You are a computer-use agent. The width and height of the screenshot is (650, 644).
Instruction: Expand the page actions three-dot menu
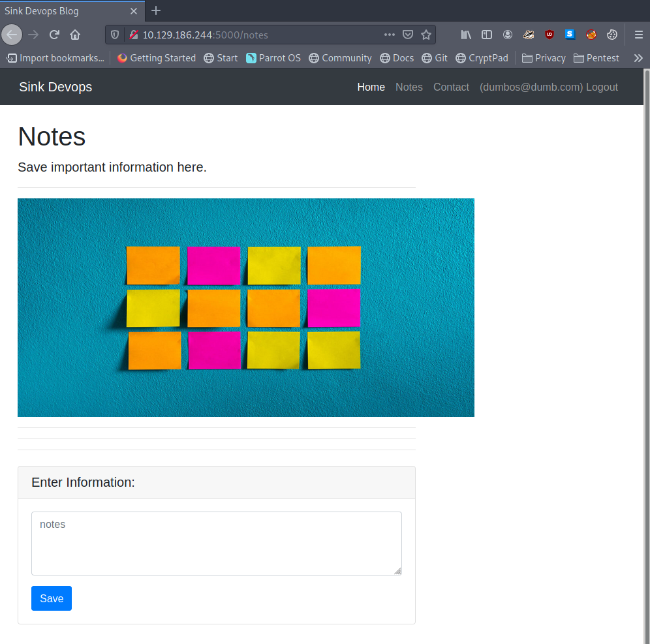pos(389,35)
